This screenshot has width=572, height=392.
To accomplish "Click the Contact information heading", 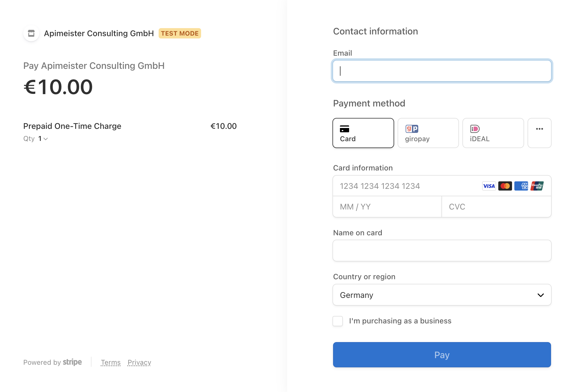I will click(x=376, y=31).
